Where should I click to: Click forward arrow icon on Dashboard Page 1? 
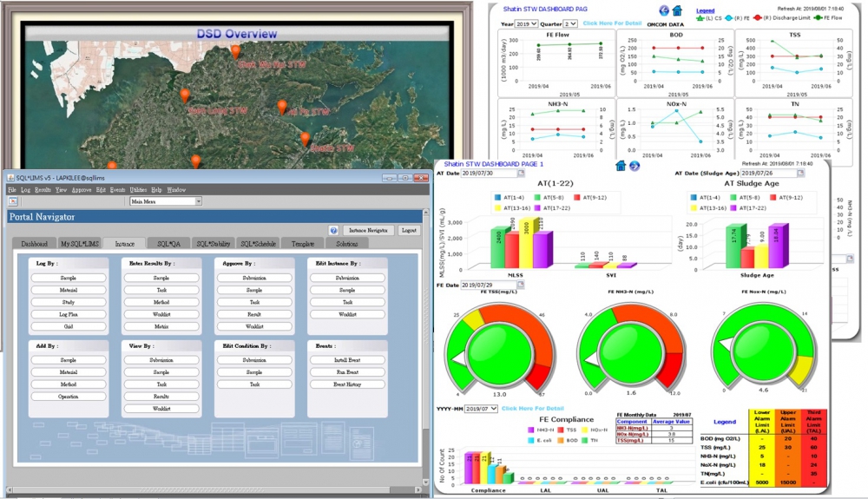pyautogui.click(x=635, y=165)
